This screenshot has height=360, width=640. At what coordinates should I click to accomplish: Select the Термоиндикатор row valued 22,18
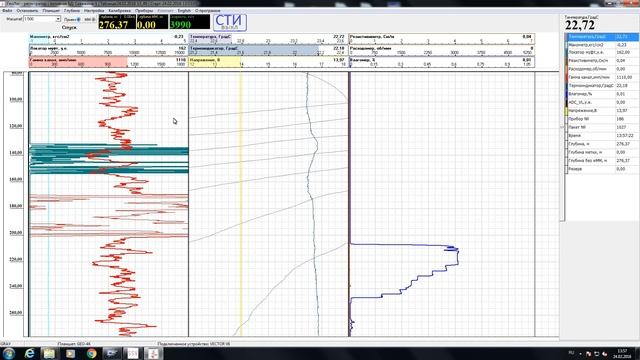pyautogui.click(x=602, y=86)
